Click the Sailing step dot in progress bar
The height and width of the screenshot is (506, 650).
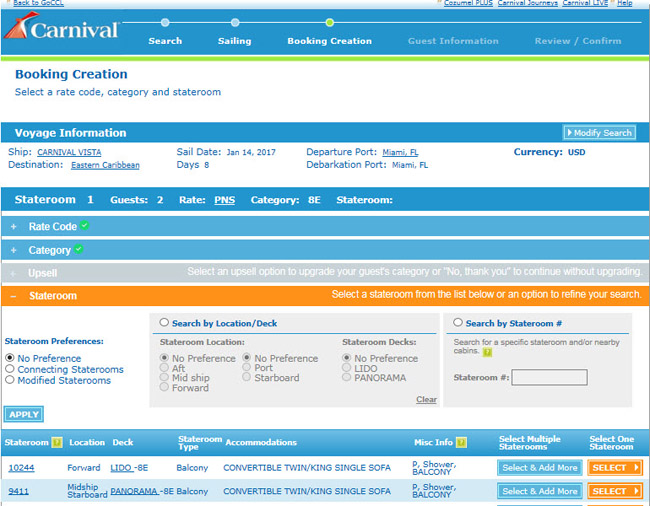coord(235,22)
